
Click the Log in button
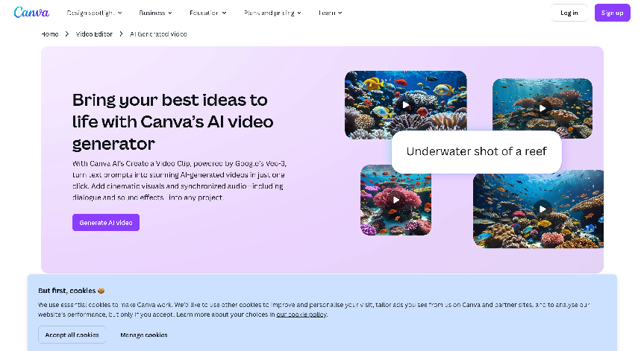pyautogui.click(x=569, y=13)
